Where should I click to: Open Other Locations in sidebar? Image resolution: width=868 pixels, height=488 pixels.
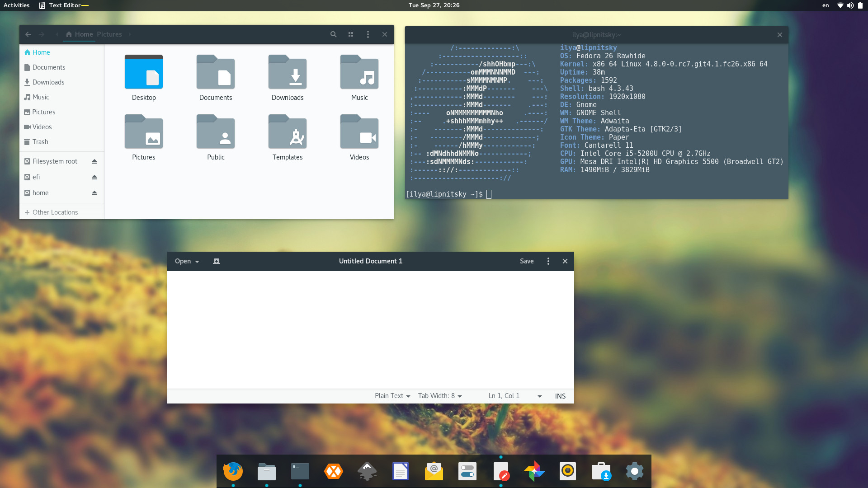click(62, 212)
